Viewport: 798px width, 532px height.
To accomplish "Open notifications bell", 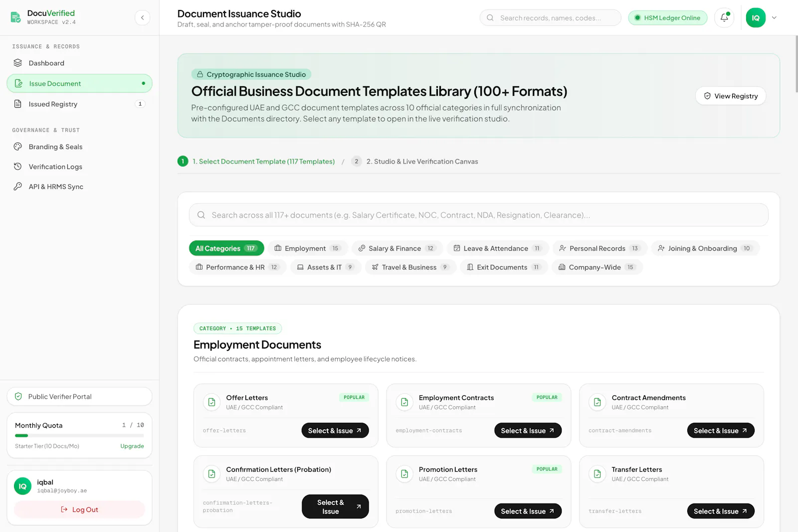I will point(724,17).
